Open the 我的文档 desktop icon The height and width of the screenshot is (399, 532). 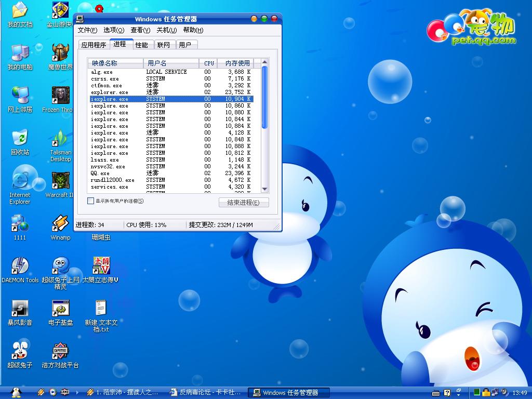[20, 10]
